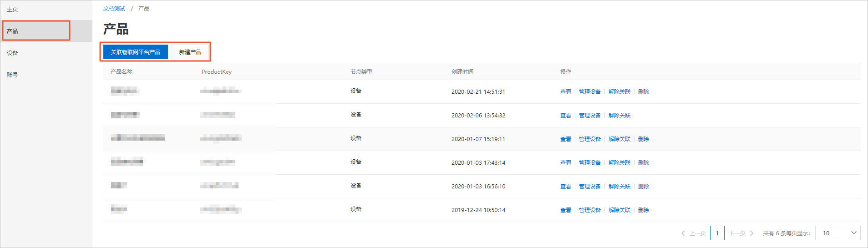Open the 账号 sidebar item
This screenshot has width=868, height=248.
[46, 75]
